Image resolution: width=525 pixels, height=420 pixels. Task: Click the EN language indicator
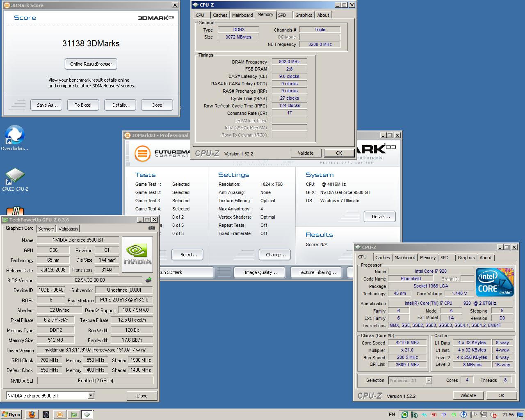[x=392, y=415]
